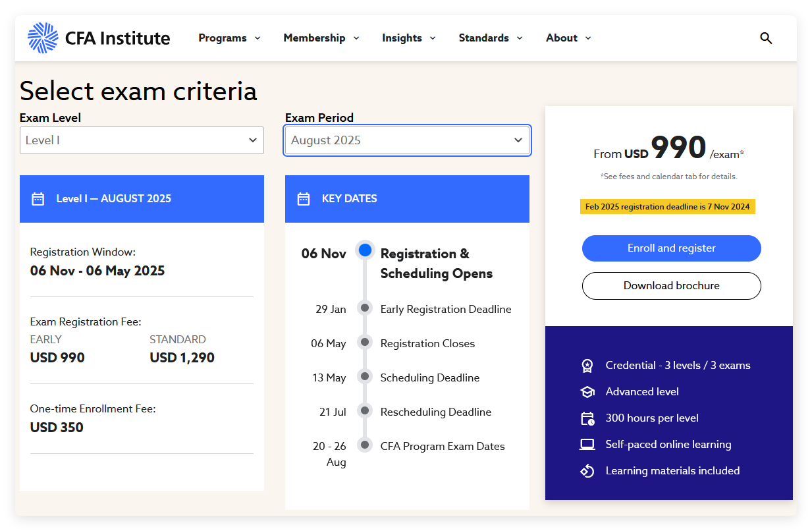Click the early fee 'USD 990'
Image resolution: width=812 pixels, height=531 pixels.
[x=57, y=358]
